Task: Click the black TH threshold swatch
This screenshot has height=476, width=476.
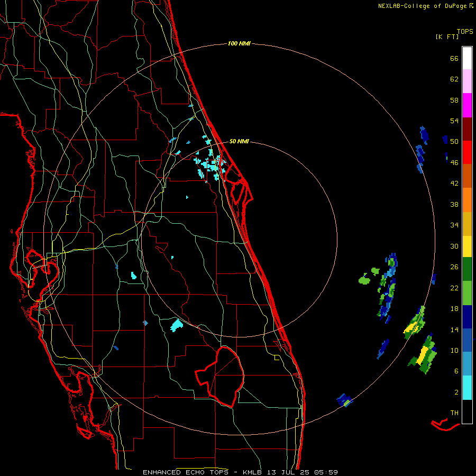Action: tap(467, 411)
